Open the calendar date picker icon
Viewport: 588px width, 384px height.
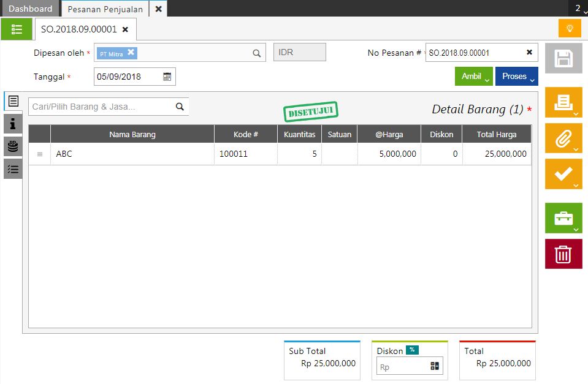pyautogui.click(x=167, y=77)
